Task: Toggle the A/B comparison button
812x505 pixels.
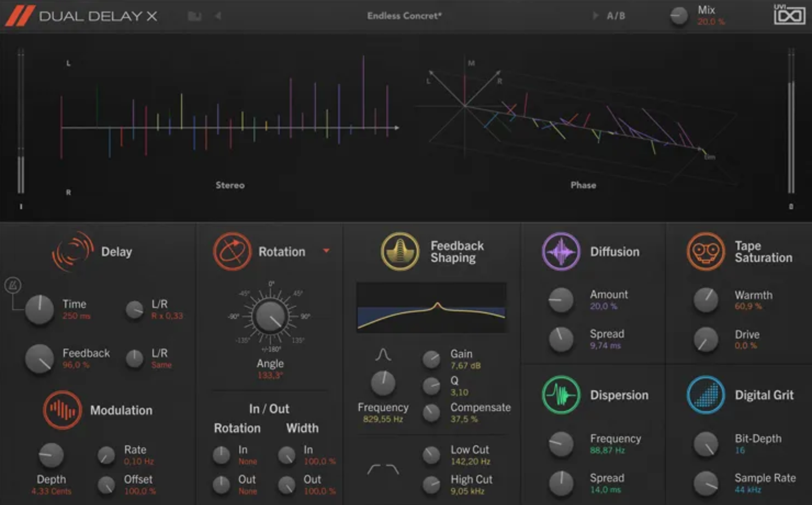Action: pos(616,16)
